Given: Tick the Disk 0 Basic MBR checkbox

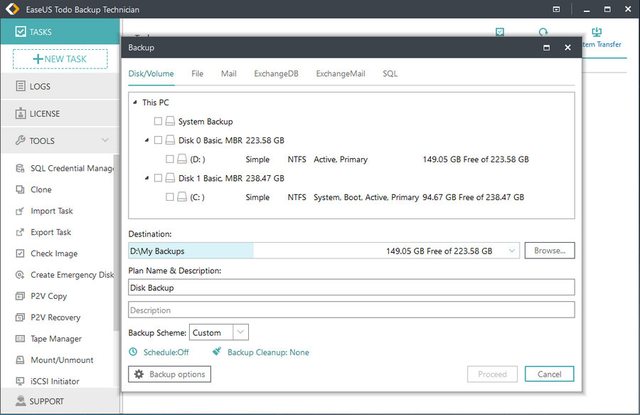Looking at the screenshot, I should [158, 140].
